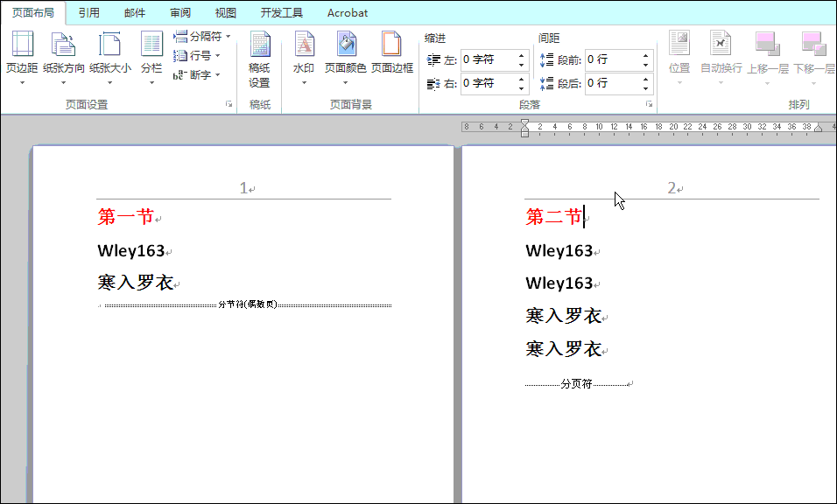Open the 页面边框 page borders icon
Screen dimensions: 837x504
pos(391,45)
